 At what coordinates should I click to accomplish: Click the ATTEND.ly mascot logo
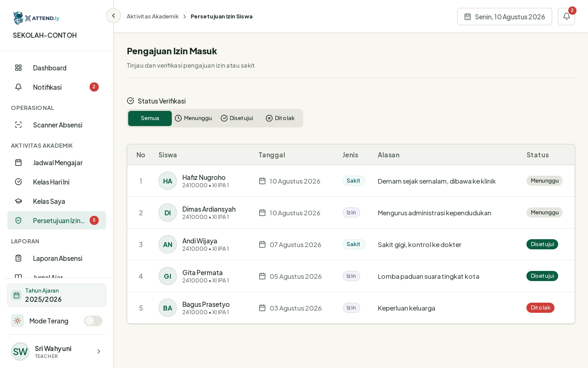point(18,18)
